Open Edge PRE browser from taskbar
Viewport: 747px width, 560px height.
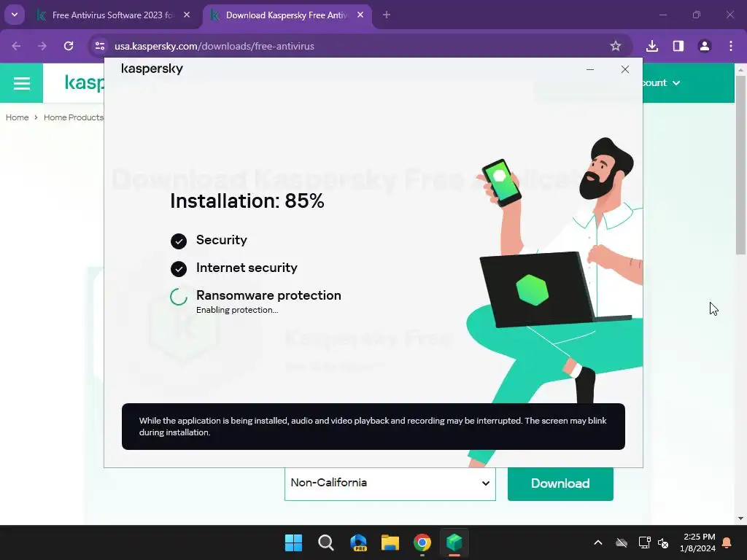tap(358, 542)
